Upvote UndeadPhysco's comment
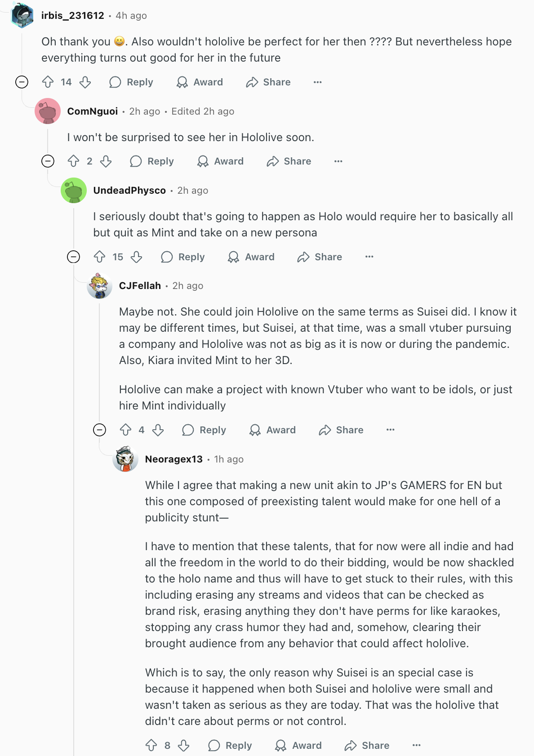Viewport: 534px width, 756px height. pos(99,257)
